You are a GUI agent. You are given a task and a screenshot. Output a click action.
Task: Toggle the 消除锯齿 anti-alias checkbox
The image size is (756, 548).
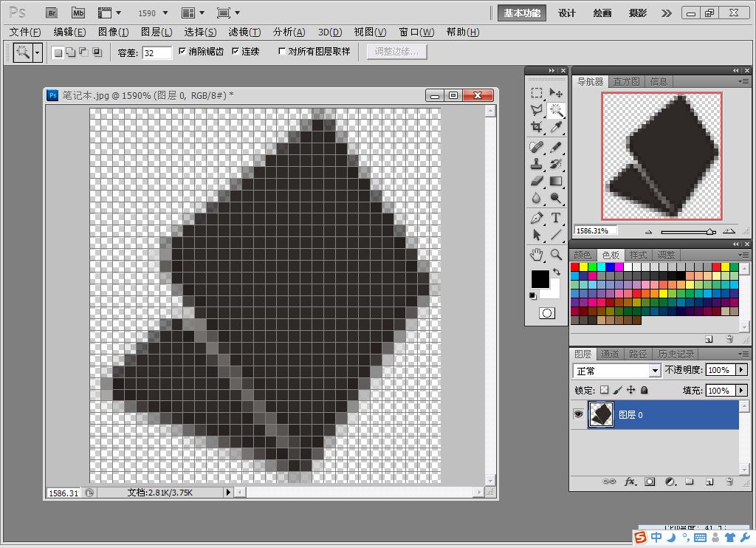pos(182,51)
